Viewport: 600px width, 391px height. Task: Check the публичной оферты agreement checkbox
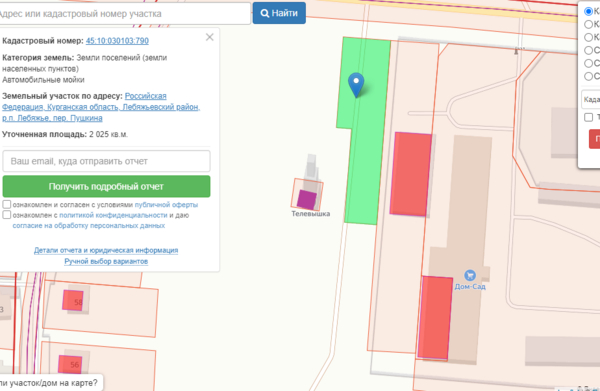(x=7, y=204)
